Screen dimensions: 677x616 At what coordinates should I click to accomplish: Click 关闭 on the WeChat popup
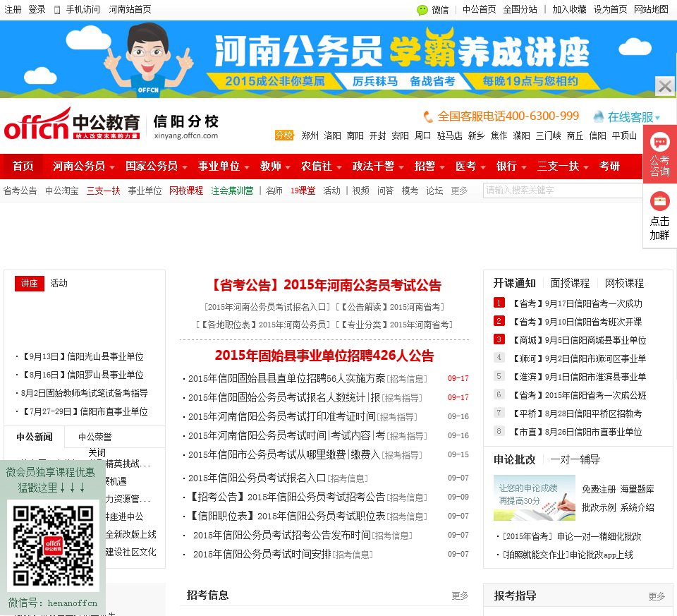(x=97, y=453)
